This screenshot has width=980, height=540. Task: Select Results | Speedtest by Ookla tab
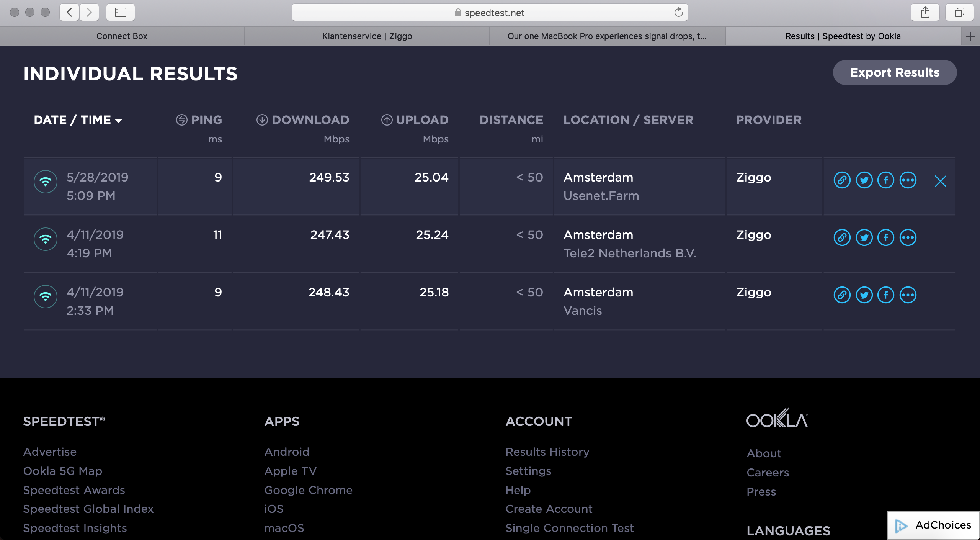tap(843, 36)
